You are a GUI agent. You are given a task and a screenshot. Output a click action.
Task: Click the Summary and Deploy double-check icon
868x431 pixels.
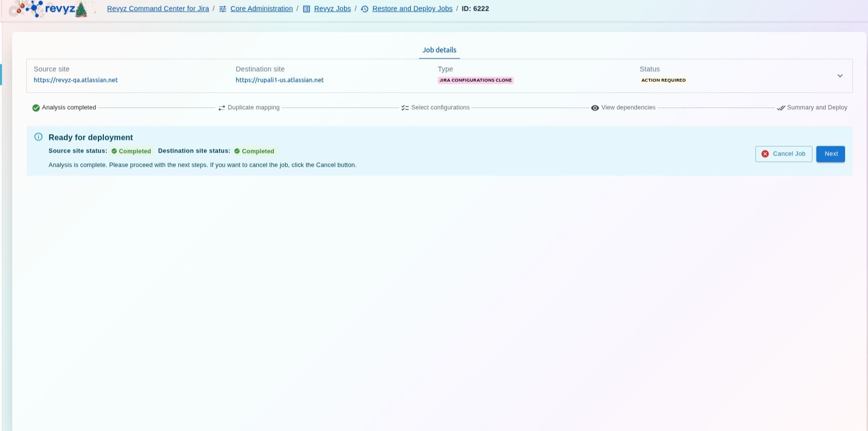(781, 108)
